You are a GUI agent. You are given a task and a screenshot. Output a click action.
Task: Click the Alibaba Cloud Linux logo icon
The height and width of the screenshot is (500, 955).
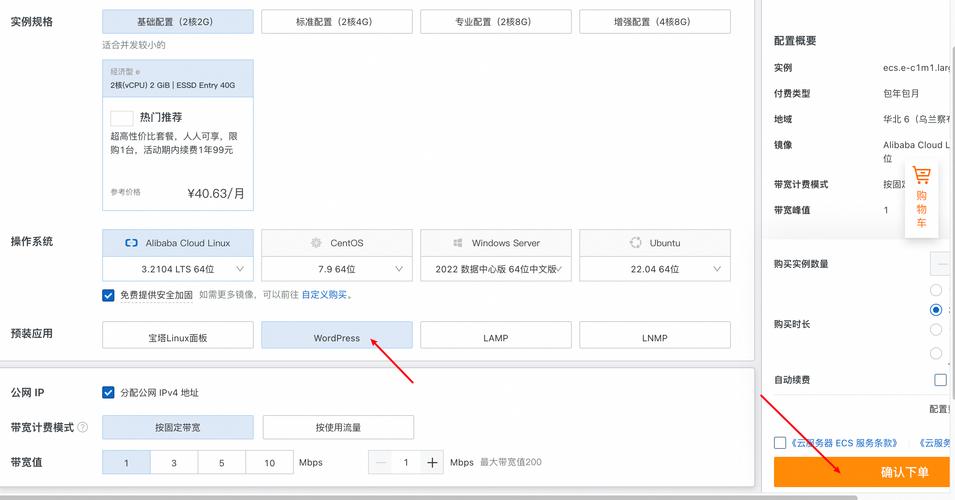click(131, 243)
